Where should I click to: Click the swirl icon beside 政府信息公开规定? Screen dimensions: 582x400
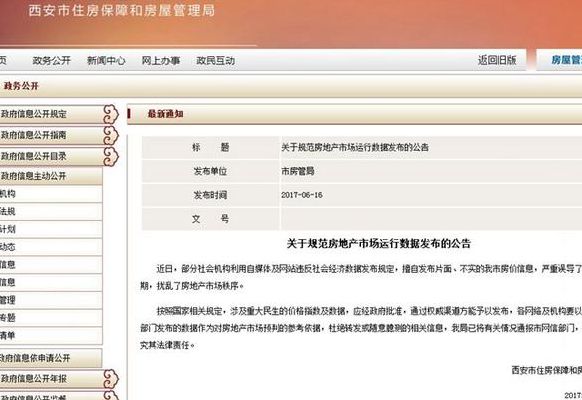click(111, 114)
